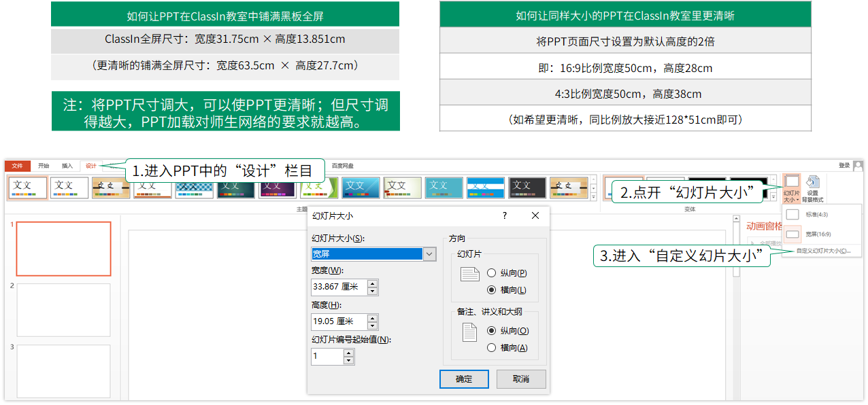
Task: Open the 幻灯片大小 slide size ribbon button
Action: (x=791, y=188)
